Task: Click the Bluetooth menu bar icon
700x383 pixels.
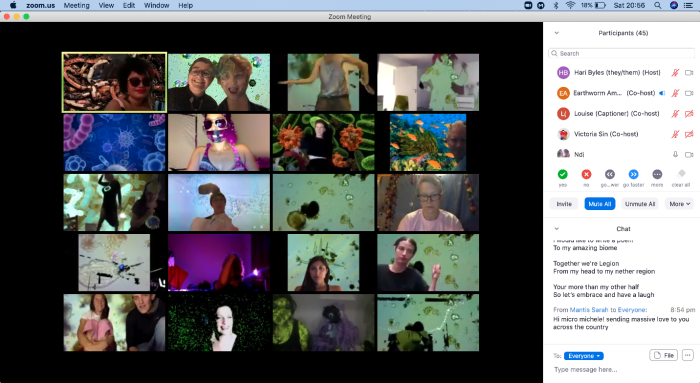Action: (556, 5)
